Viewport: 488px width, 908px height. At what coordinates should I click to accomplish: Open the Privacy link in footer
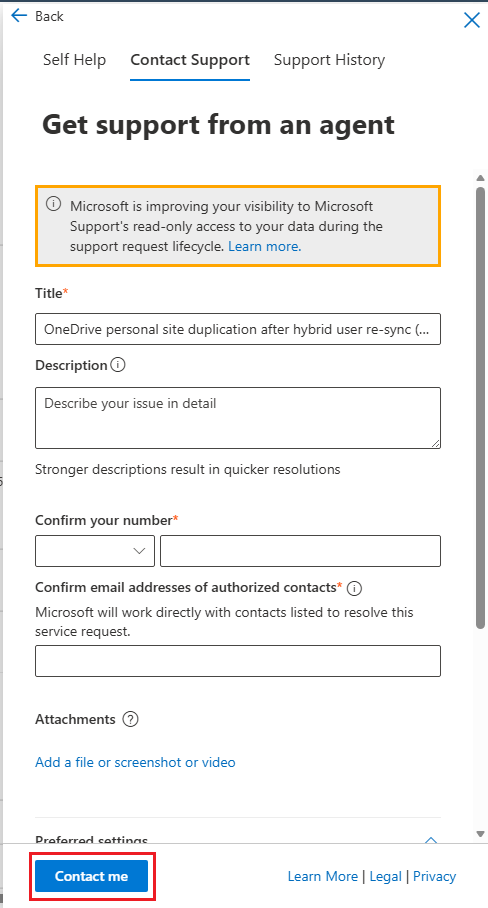click(434, 877)
